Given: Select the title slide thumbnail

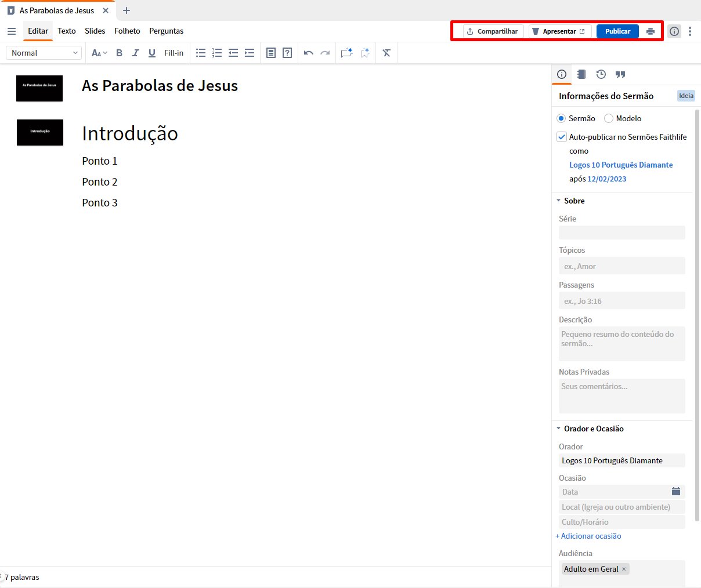Looking at the screenshot, I should coord(39,88).
